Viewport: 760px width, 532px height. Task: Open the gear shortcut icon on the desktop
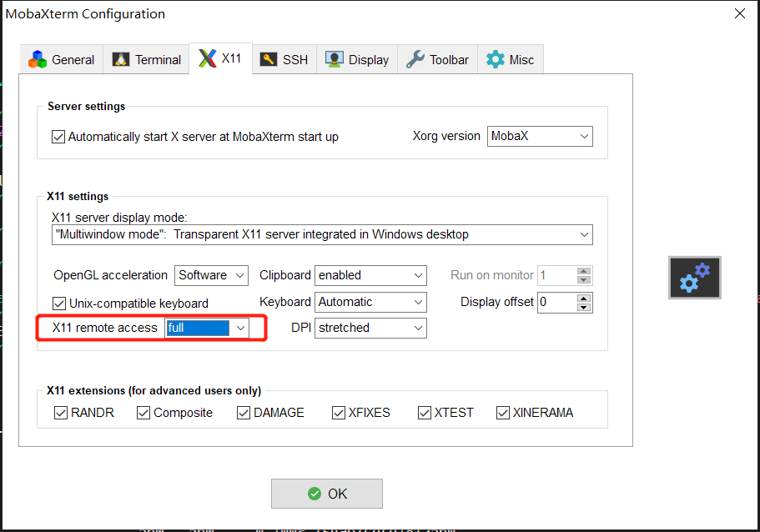point(694,277)
